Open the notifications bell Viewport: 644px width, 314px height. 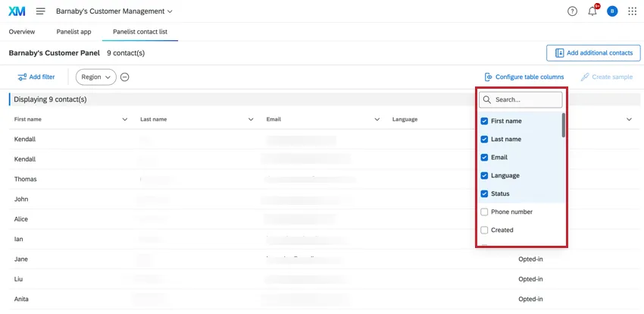[592, 11]
